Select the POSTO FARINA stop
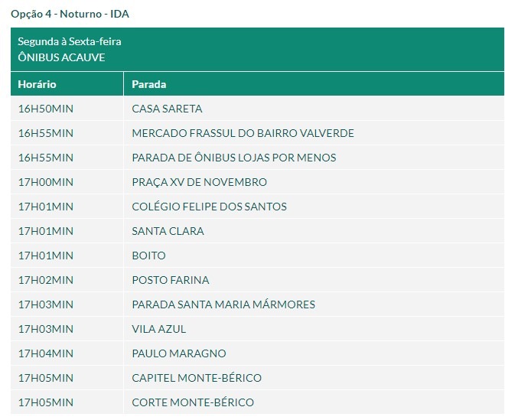This screenshot has height=420, width=505. click(170, 280)
